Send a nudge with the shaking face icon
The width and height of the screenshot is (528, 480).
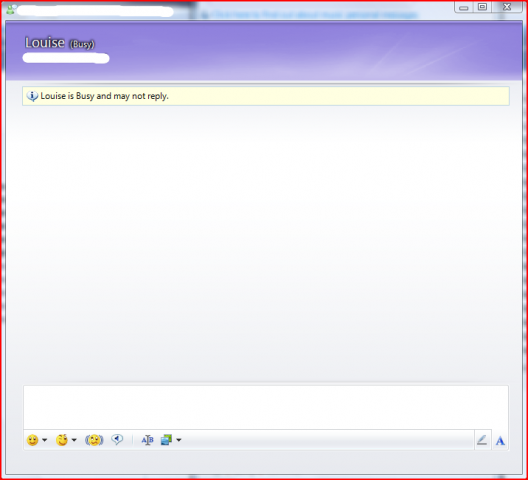(x=94, y=440)
